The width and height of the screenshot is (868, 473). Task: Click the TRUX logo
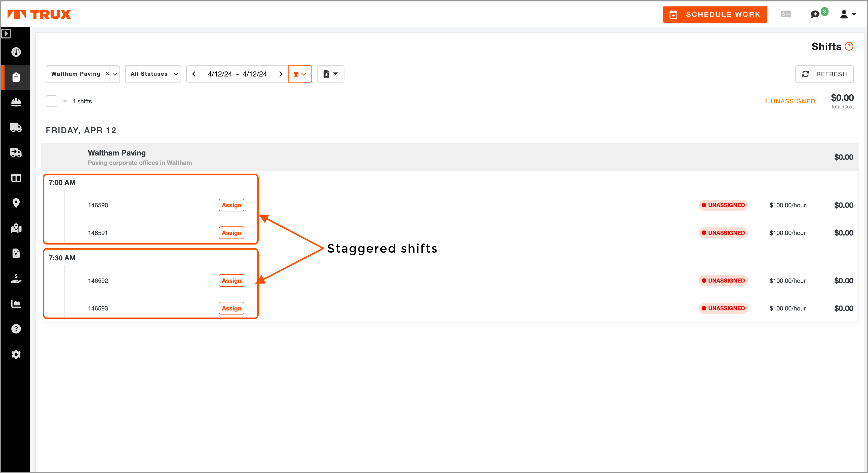[39, 15]
